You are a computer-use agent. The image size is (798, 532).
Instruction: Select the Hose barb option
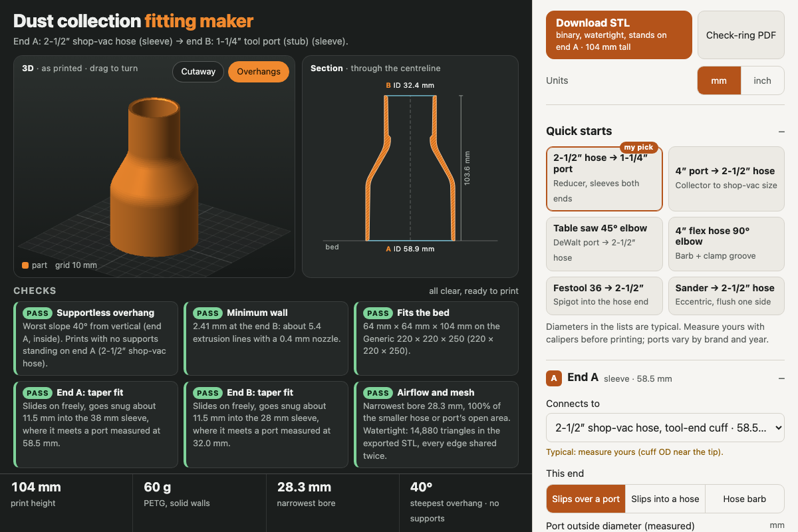[745, 499]
